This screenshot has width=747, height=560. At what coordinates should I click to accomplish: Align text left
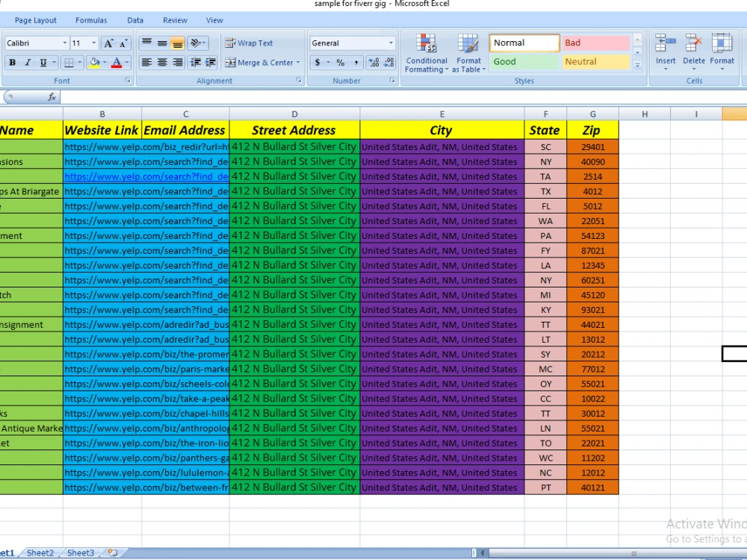[146, 63]
